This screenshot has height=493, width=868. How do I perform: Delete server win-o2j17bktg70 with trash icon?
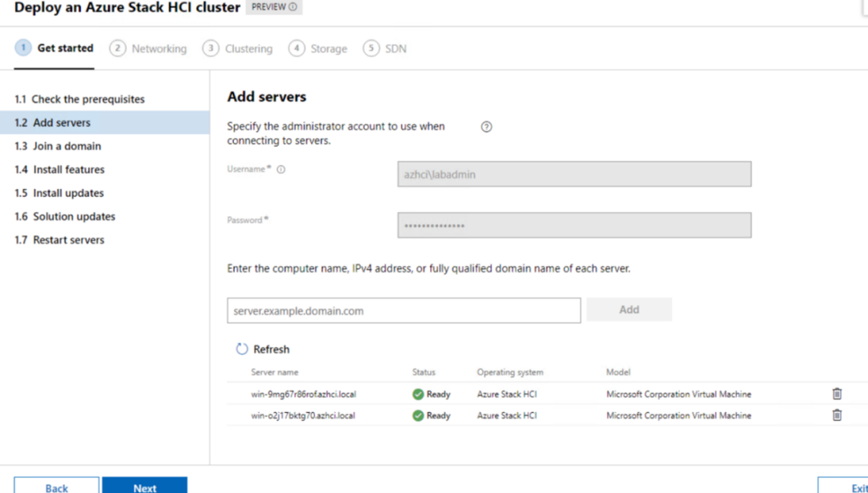click(x=837, y=415)
